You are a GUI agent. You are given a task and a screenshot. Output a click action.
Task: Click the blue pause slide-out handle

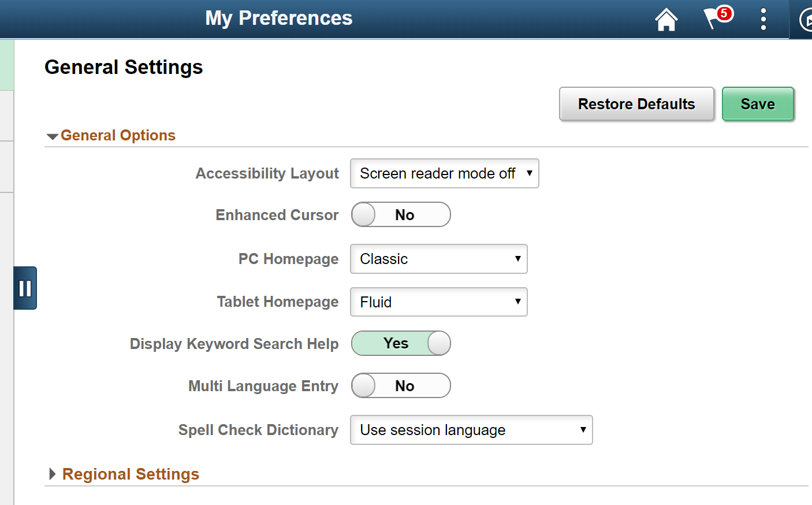pyautogui.click(x=25, y=288)
